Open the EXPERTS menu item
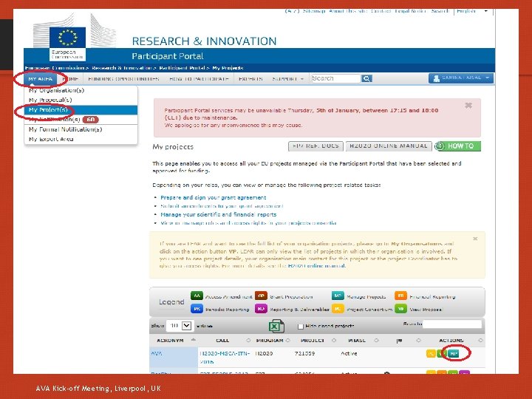 [x=250, y=79]
